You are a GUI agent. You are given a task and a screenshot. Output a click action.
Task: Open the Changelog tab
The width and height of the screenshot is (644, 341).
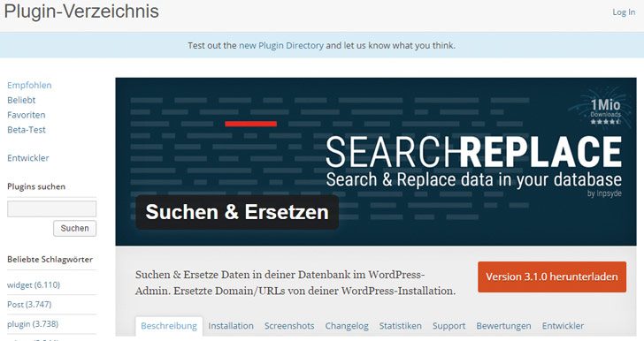(x=347, y=326)
